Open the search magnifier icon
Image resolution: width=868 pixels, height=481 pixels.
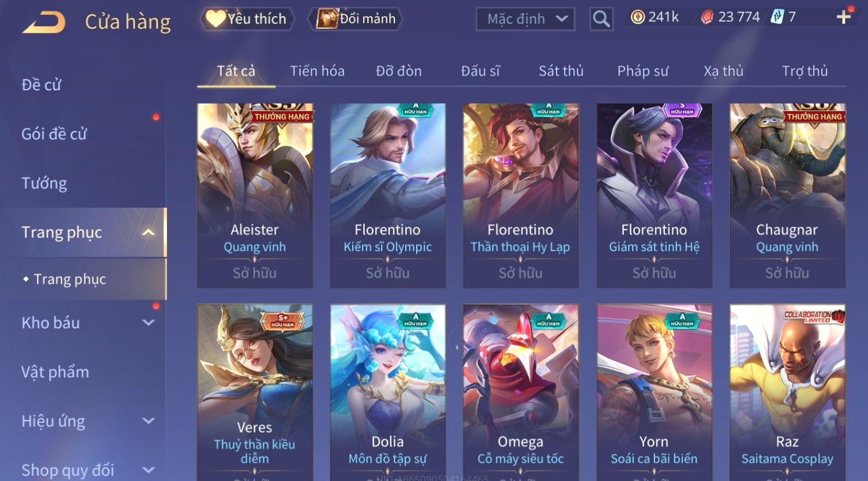pyautogui.click(x=601, y=19)
